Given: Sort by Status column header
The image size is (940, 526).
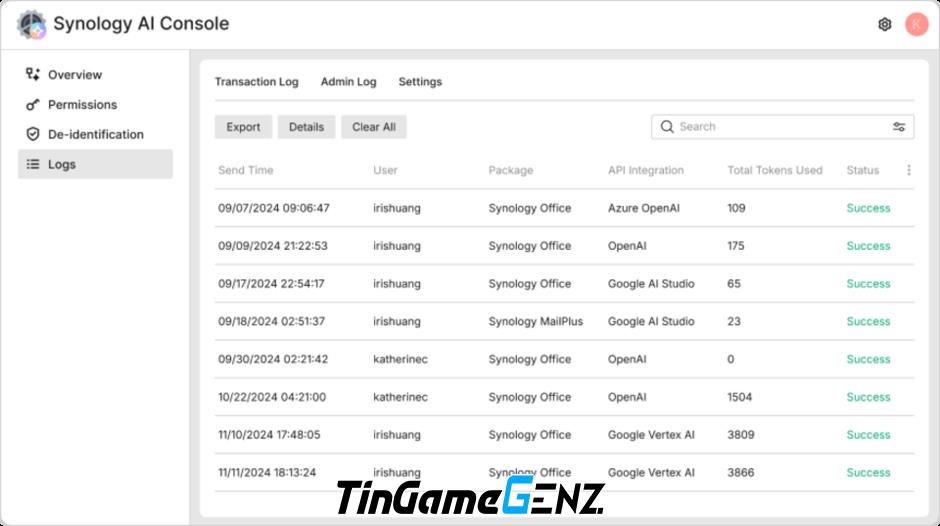Looking at the screenshot, I should pyautogui.click(x=863, y=170).
